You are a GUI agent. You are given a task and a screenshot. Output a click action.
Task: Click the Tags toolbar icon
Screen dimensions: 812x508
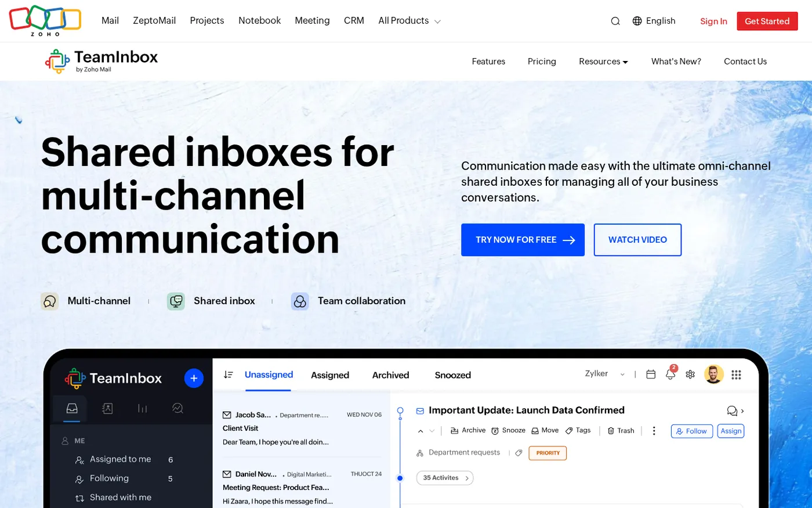pyautogui.click(x=569, y=431)
